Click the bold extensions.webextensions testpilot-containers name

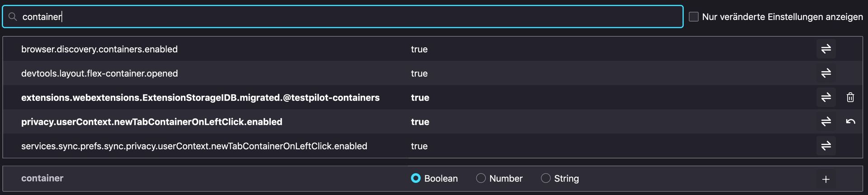point(200,98)
